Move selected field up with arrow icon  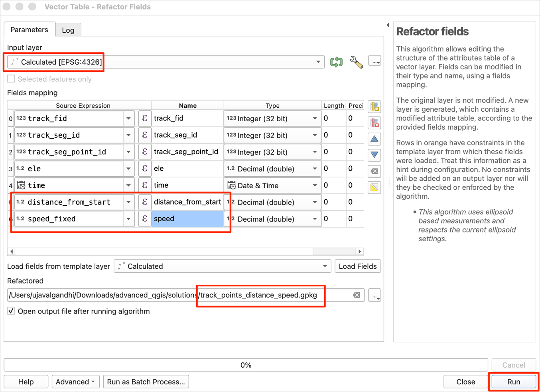coord(374,139)
